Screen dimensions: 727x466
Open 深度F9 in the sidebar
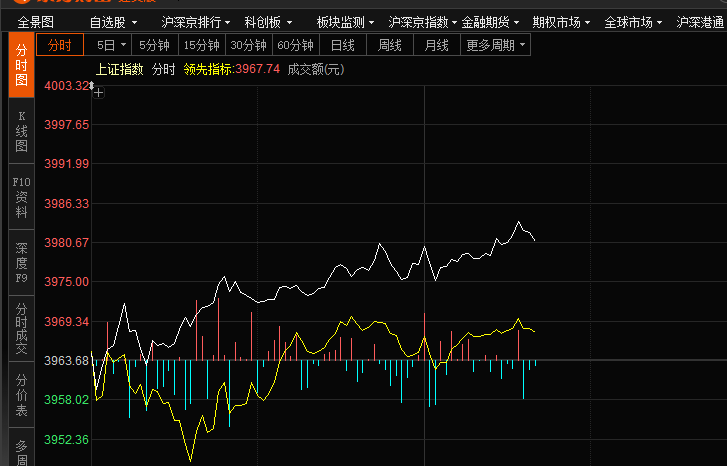21,263
